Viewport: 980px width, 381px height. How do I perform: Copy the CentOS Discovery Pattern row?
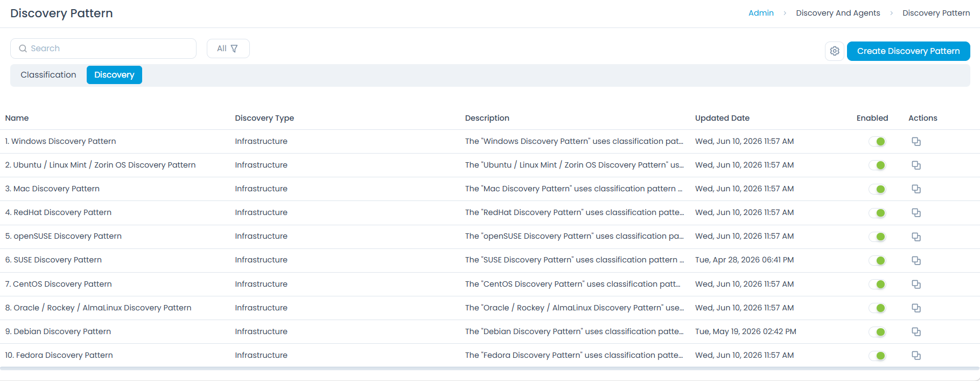click(916, 284)
